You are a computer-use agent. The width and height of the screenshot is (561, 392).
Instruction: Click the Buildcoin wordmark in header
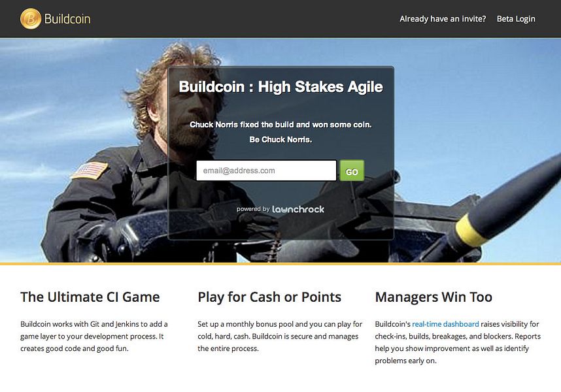pos(67,18)
